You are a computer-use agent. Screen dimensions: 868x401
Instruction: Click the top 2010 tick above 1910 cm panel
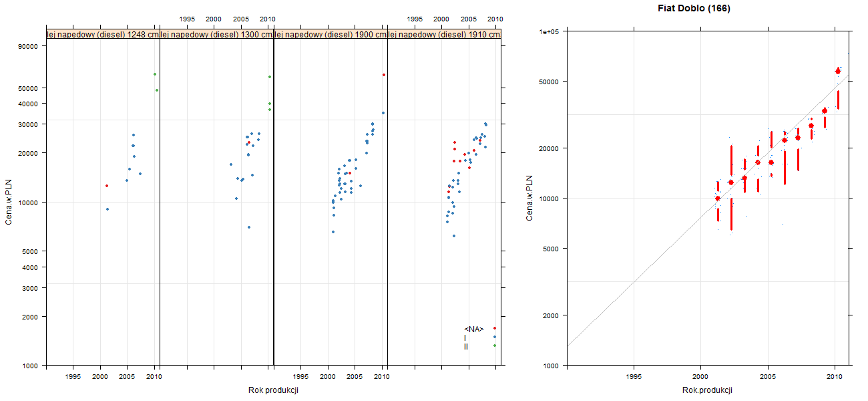[x=495, y=19]
